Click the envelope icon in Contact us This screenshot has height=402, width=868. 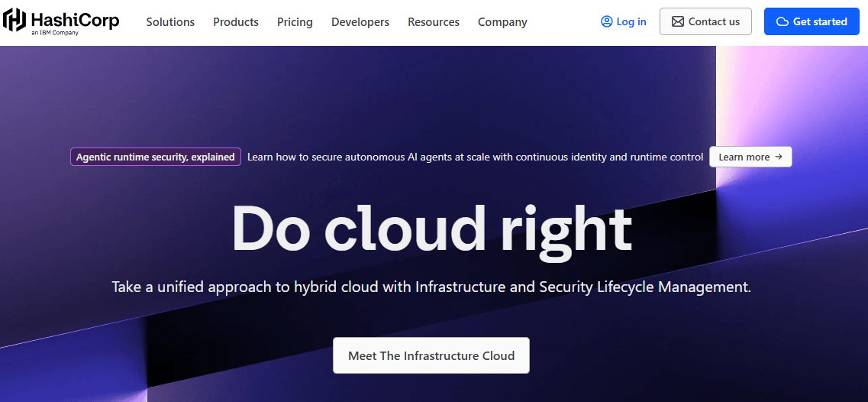[678, 21]
